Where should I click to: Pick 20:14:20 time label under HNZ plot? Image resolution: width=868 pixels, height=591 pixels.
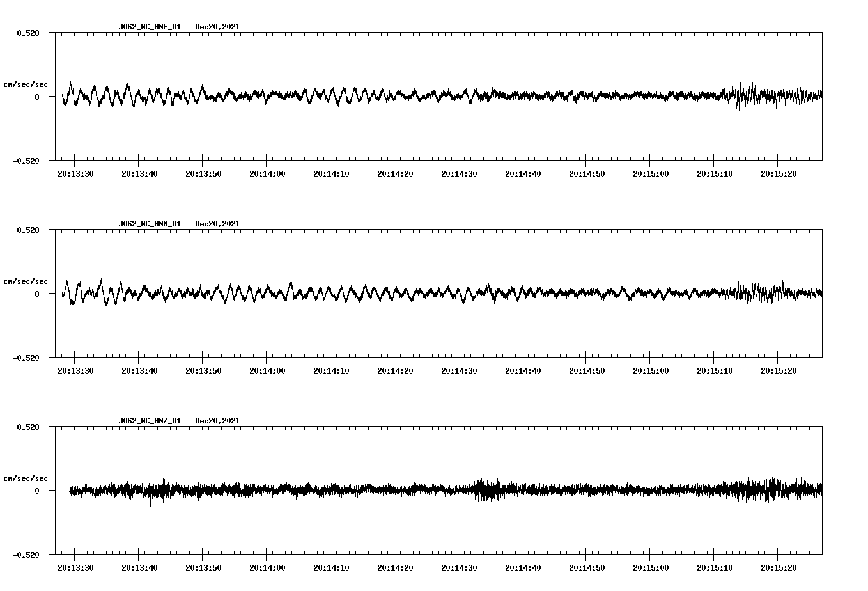(395, 567)
